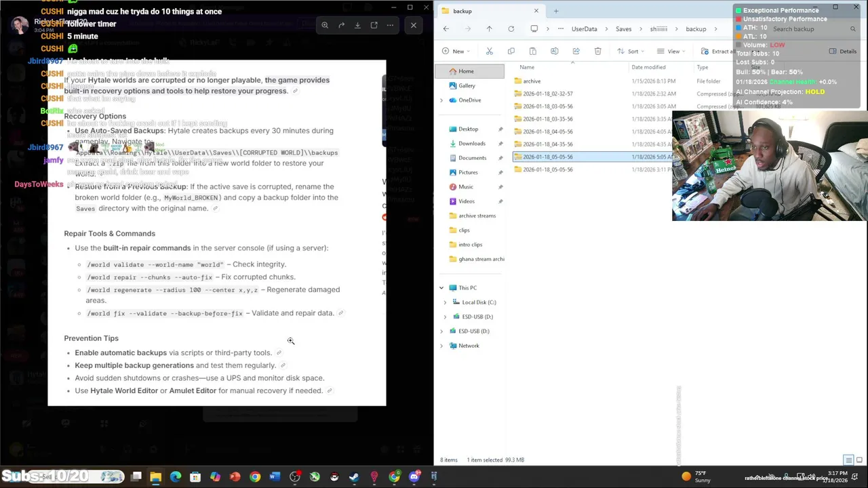
Task: Click the Delete trash icon in Explorer
Action: (x=597, y=51)
